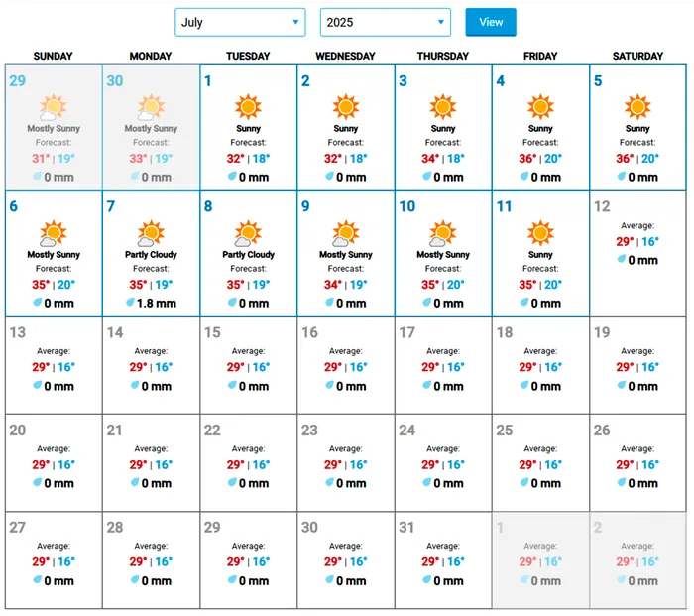Click the mostly sunny icon on June 29
Viewport: 694px width, 616px height.
point(54,107)
